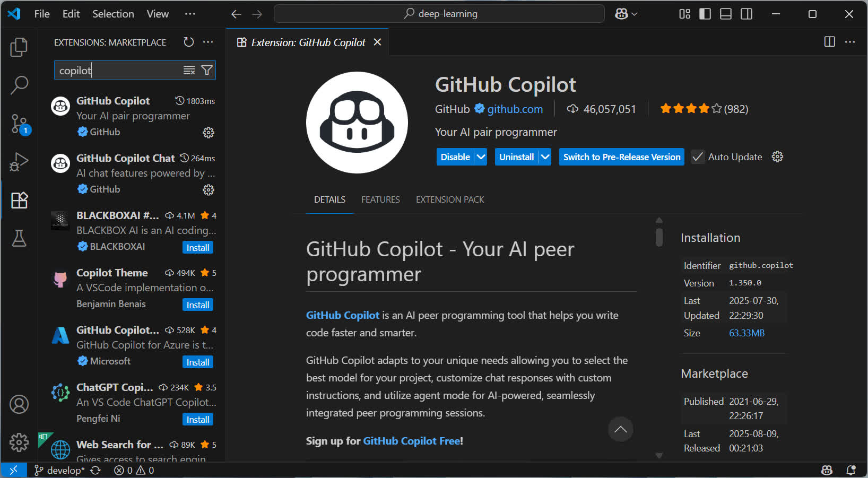The image size is (868, 478).
Task: Select the develop* branch in status bar
Action: click(x=59, y=471)
